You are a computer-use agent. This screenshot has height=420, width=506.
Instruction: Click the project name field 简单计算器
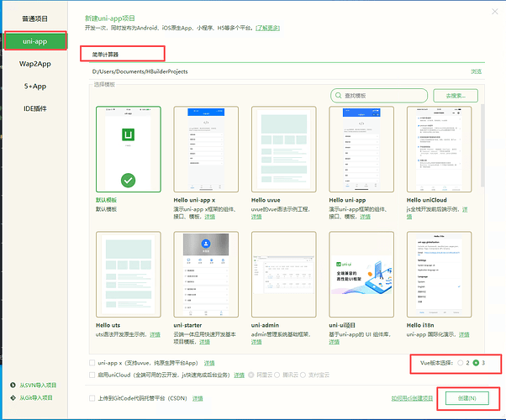[123, 52]
